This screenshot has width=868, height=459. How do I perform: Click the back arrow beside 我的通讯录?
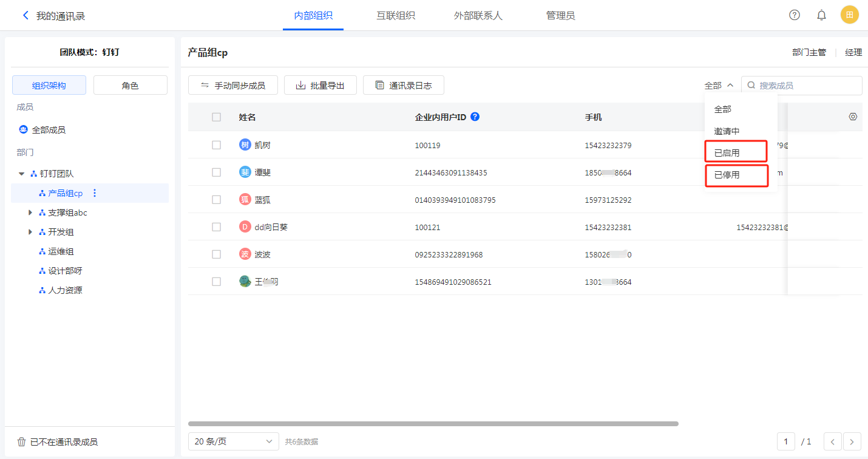point(25,16)
